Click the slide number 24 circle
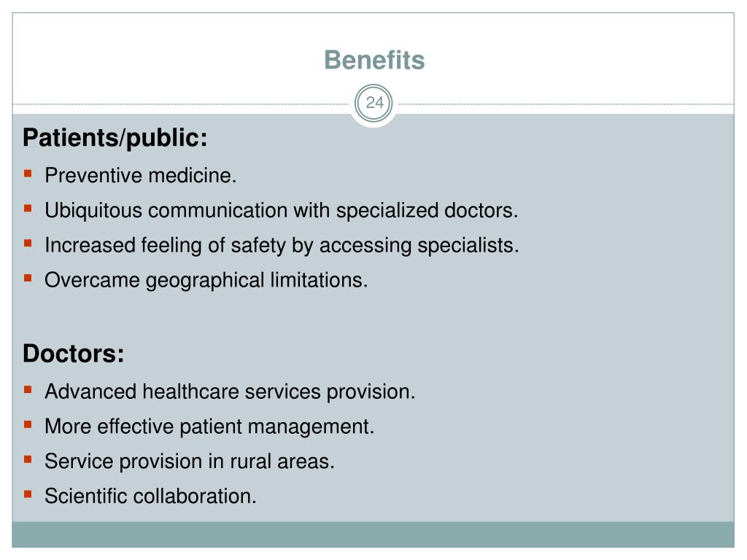The width and height of the screenshot is (747, 560). click(x=374, y=103)
